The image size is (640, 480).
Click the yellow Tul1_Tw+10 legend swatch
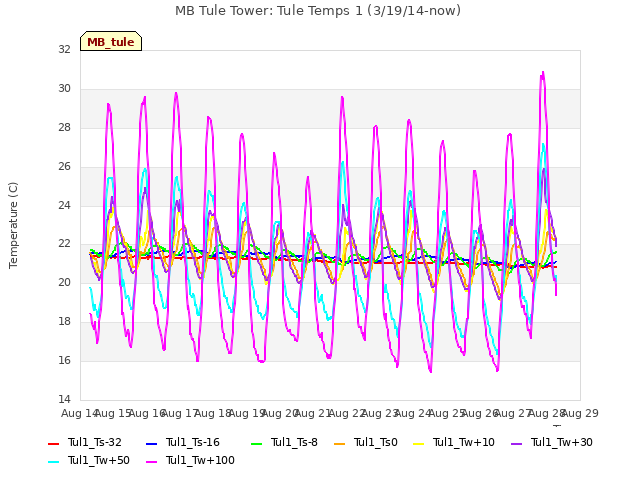click(419, 443)
